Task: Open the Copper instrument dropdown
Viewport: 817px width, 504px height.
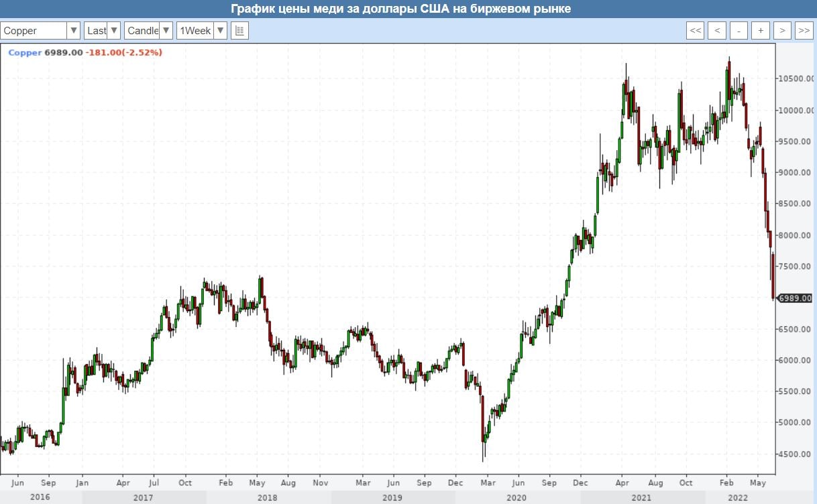Action: coord(40,31)
